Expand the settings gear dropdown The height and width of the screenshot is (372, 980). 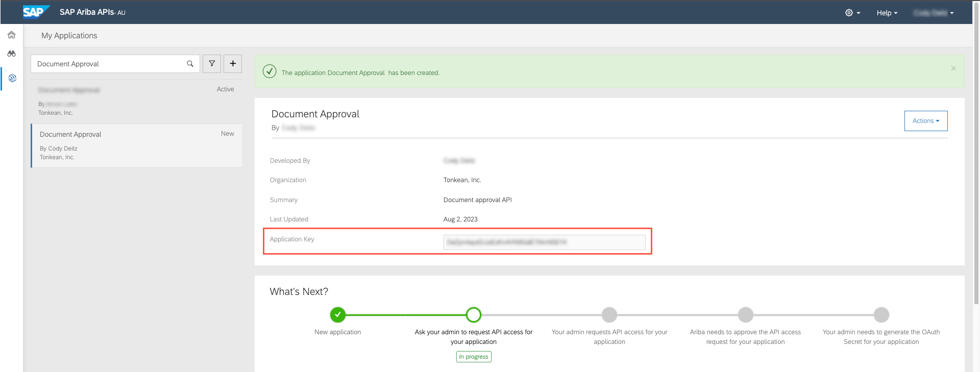852,13
